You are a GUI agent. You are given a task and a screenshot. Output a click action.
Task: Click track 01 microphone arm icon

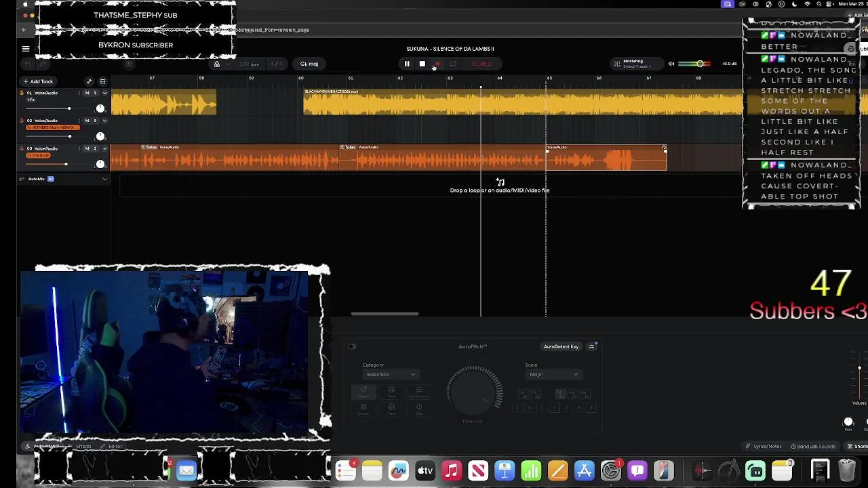pos(22,93)
